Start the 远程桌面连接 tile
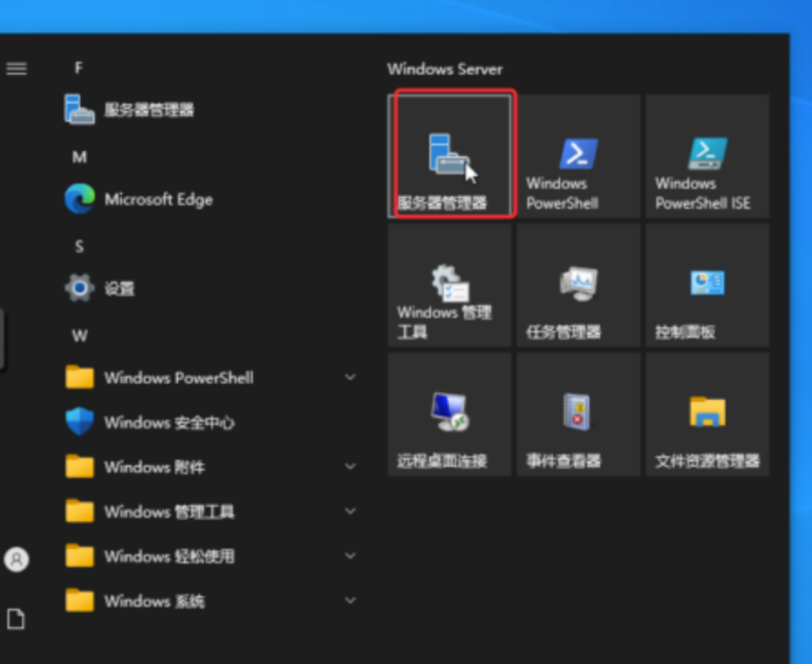This screenshot has height=664, width=812. click(x=450, y=414)
